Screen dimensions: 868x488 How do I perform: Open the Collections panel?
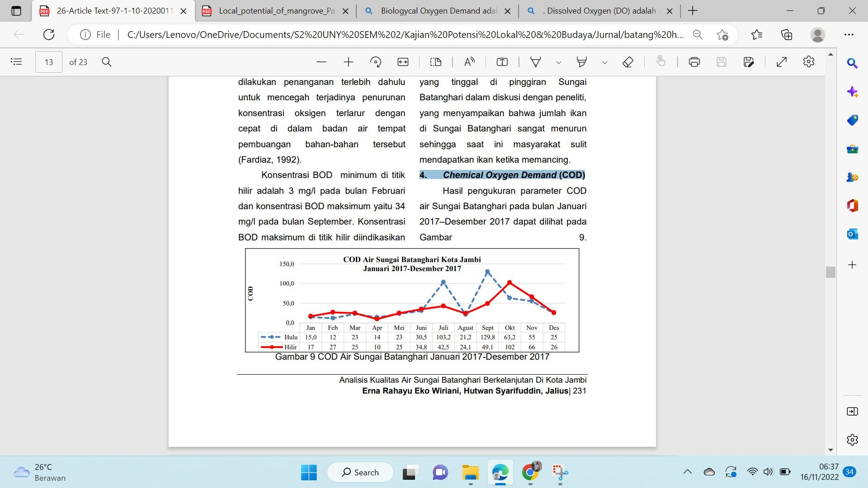point(787,35)
